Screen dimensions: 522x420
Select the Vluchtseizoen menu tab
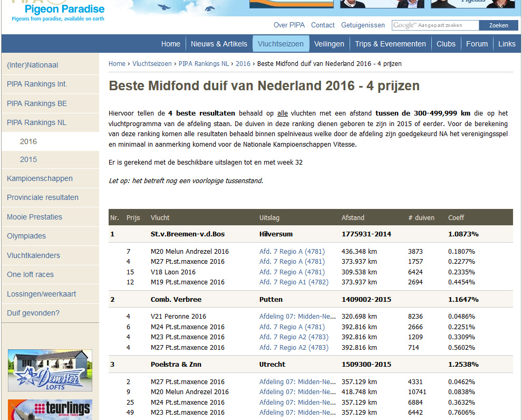coord(281,44)
